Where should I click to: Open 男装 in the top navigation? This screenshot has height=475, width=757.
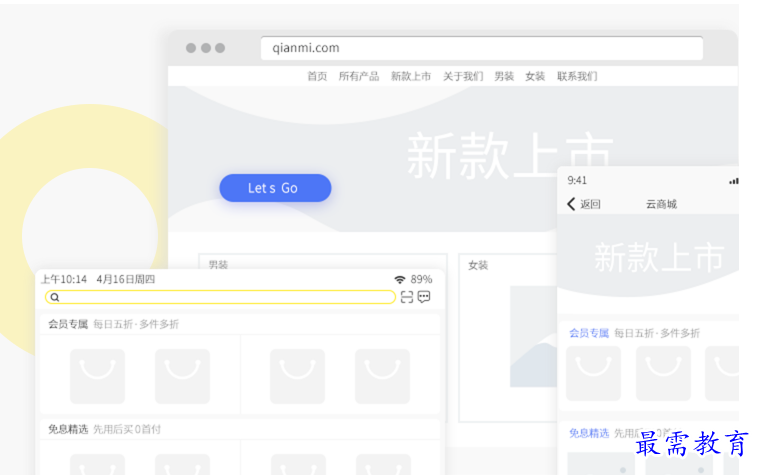tap(504, 76)
